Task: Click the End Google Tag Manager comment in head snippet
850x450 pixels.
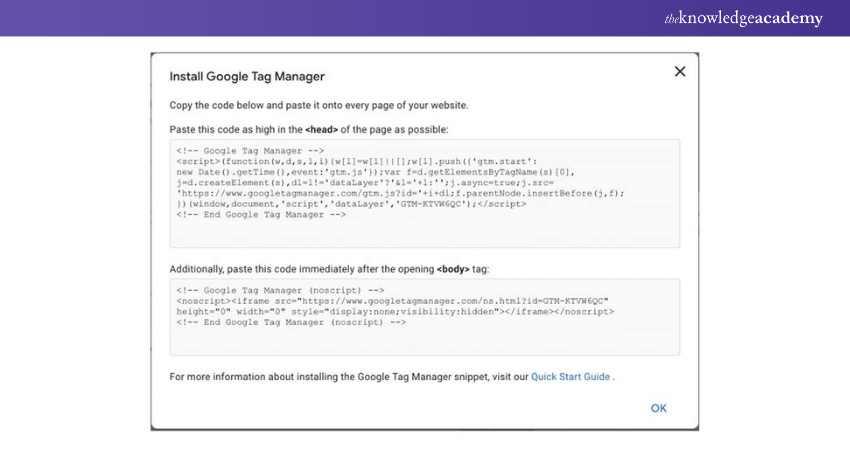Action: pyautogui.click(x=260, y=214)
